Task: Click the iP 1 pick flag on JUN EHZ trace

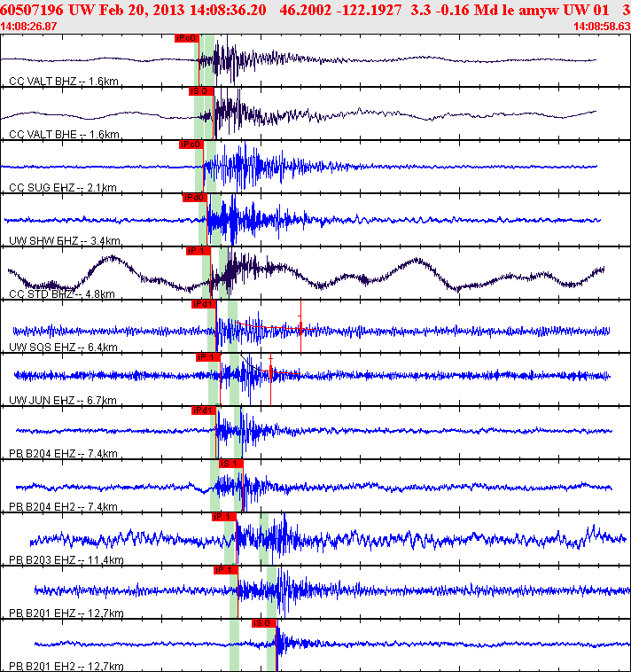Action: pos(207,357)
